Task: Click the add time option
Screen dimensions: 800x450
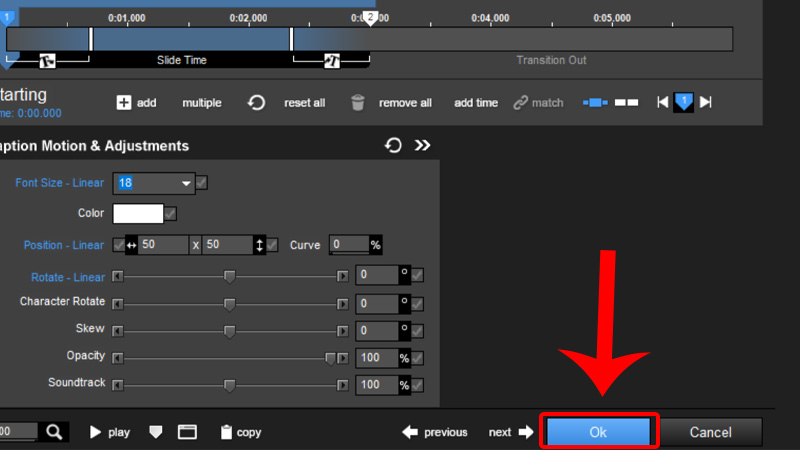Action: [x=475, y=103]
